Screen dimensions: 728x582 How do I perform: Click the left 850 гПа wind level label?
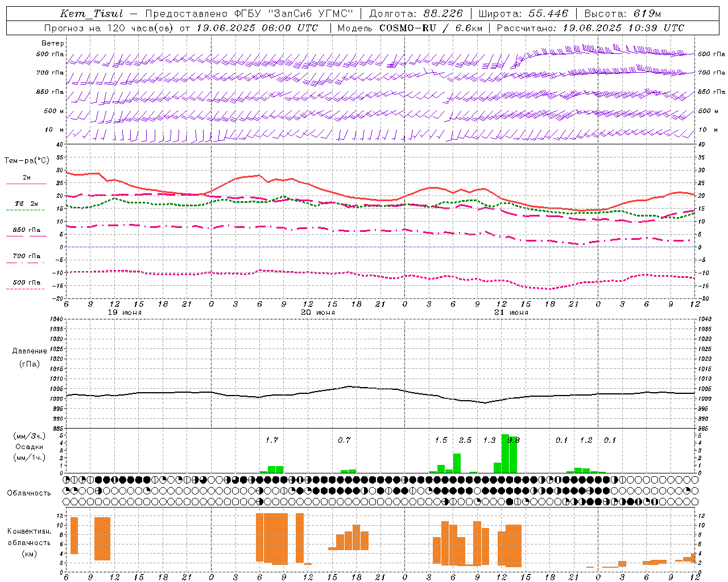(x=50, y=92)
